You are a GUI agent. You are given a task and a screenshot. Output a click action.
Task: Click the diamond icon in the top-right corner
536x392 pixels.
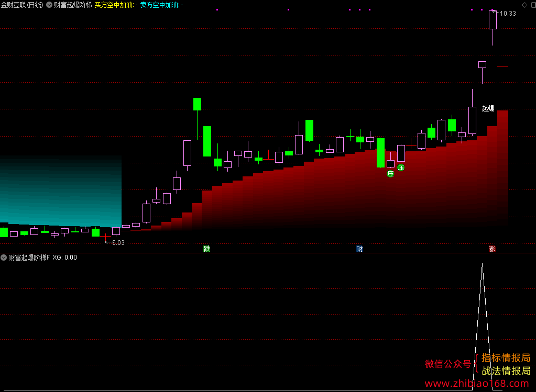524,5
